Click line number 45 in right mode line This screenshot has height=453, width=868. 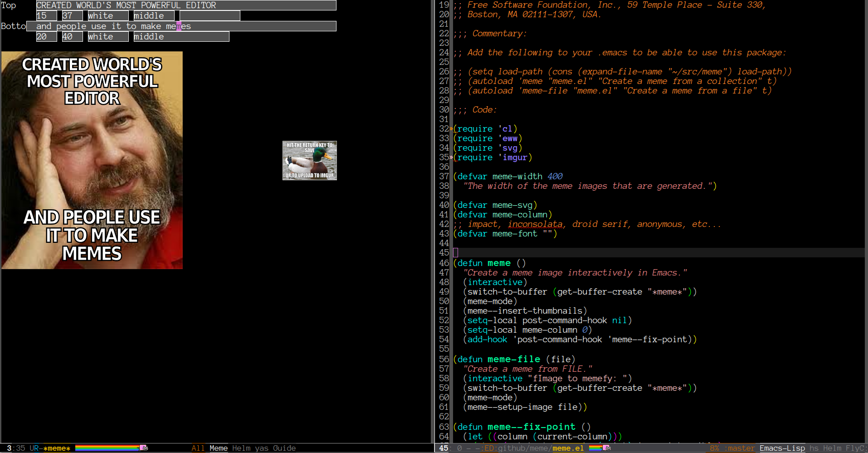444,448
